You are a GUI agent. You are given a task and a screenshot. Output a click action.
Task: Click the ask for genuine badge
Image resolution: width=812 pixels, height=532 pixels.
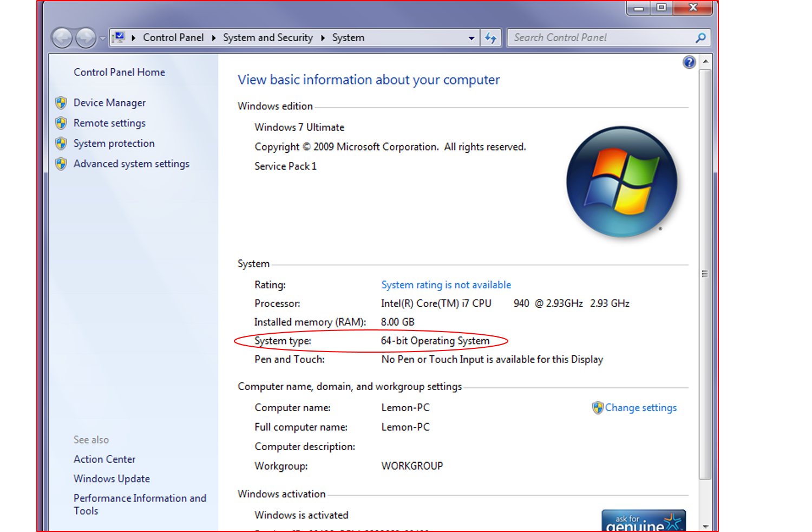(643, 521)
